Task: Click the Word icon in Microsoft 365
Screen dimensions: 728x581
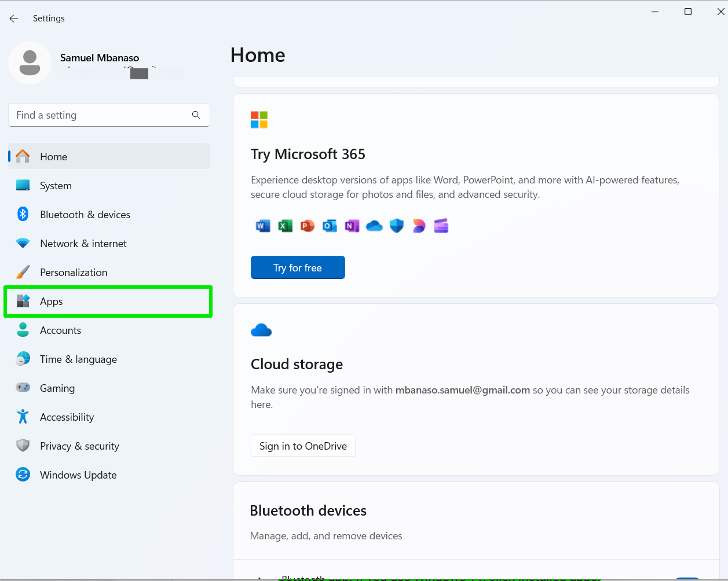Action: click(263, 226)
